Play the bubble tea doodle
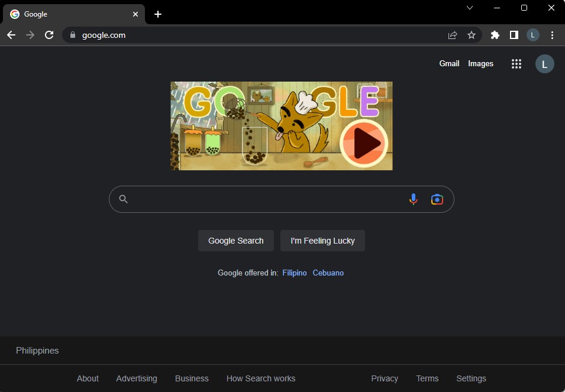Image resolution: width=565 pixels, height=392 pixels. 364,143
